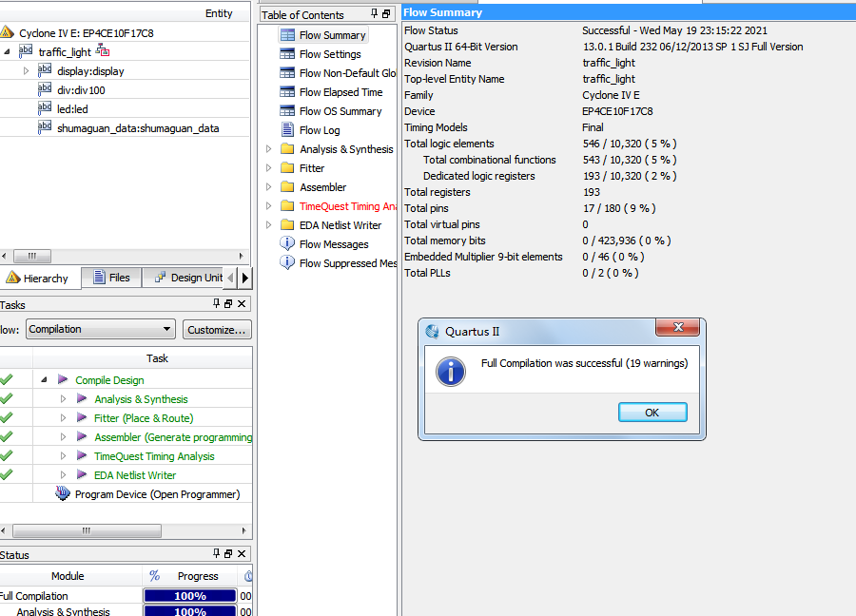Click the led:led entity icon
Screen dimensions: 856x616
coord(45,108)
